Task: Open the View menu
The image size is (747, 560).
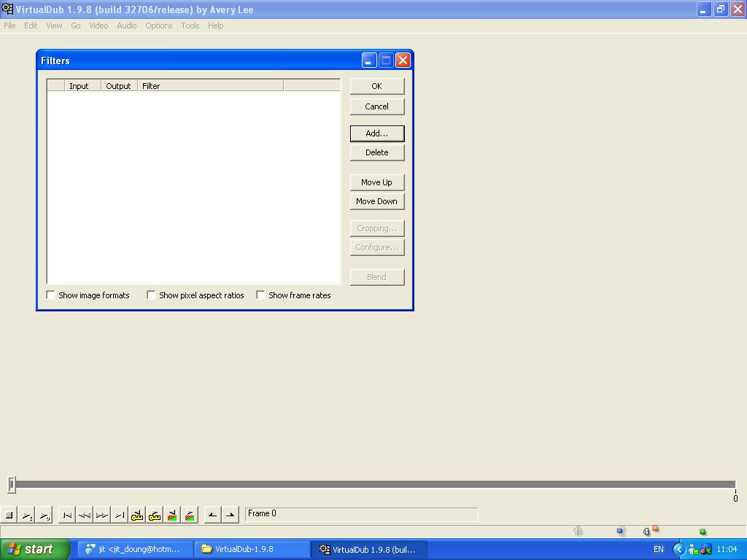Action: (x=54, y=26)
